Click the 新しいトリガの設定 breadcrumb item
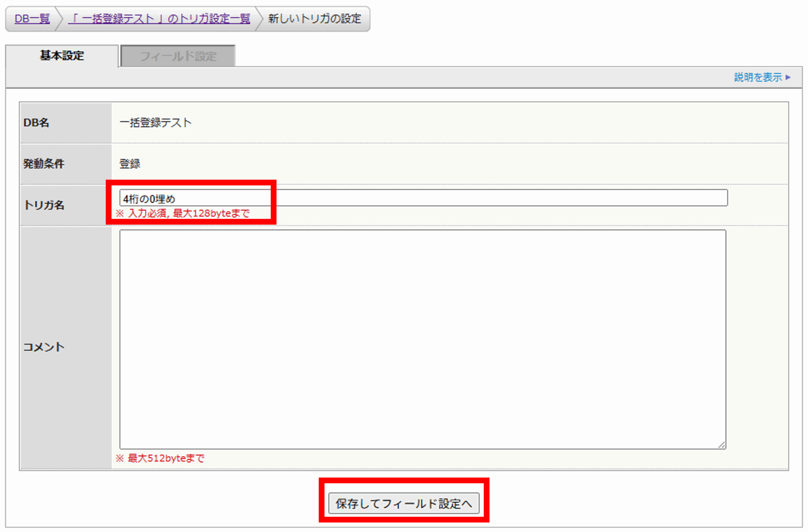 coord(314,18)
